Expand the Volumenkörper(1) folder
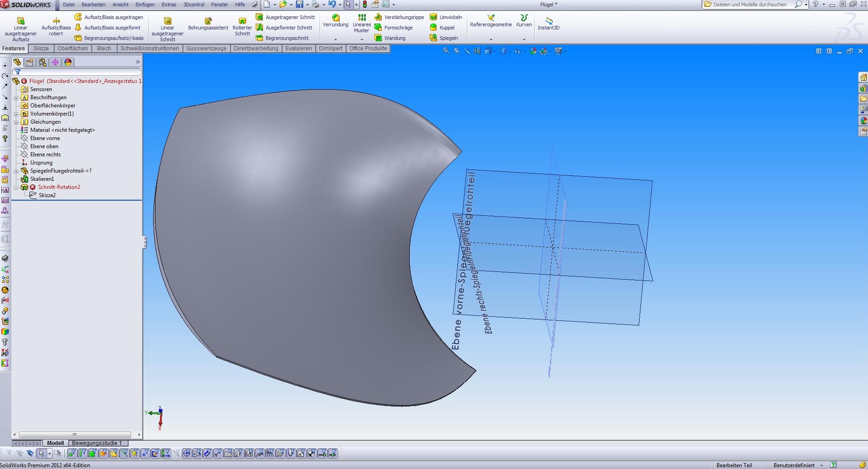The image size is (868, 469). click(16, 114)
